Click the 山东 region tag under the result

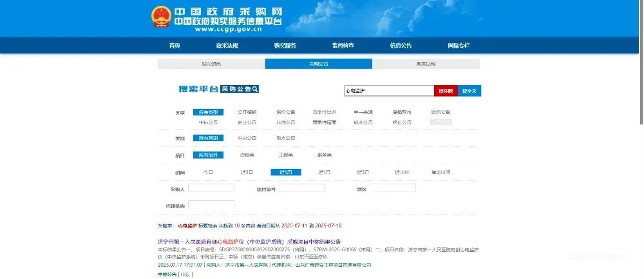pos(185,274)
